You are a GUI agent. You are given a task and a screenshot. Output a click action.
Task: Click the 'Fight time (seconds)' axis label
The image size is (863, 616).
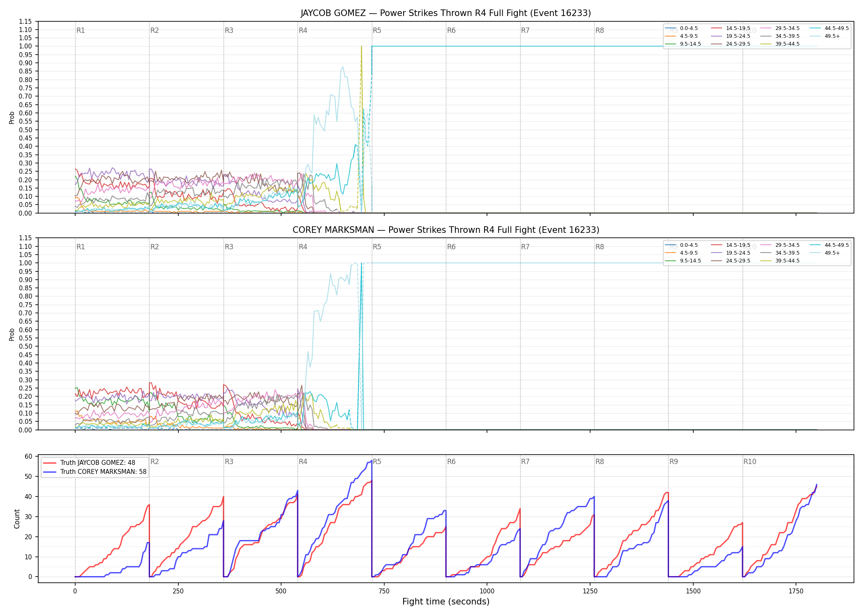click(446, 602)
